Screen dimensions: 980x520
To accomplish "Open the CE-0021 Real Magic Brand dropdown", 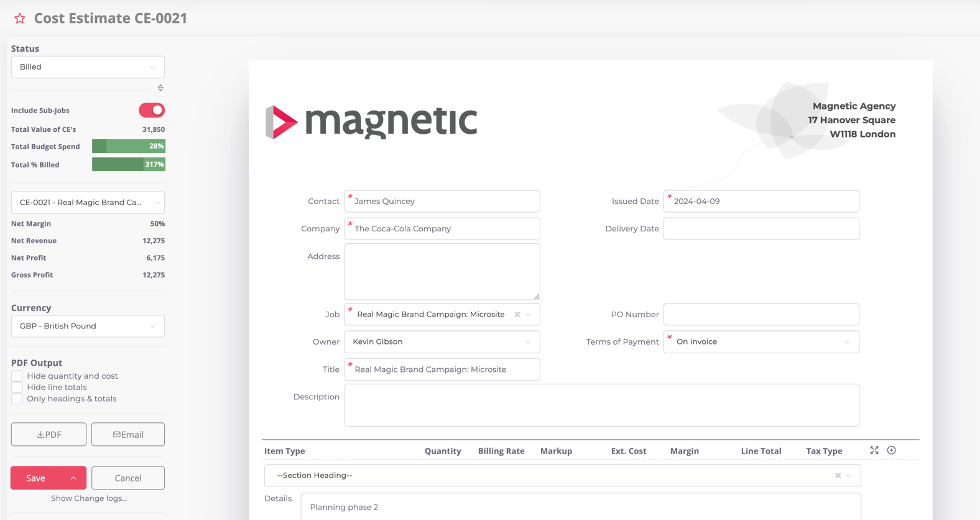I will tap(88, 203).
